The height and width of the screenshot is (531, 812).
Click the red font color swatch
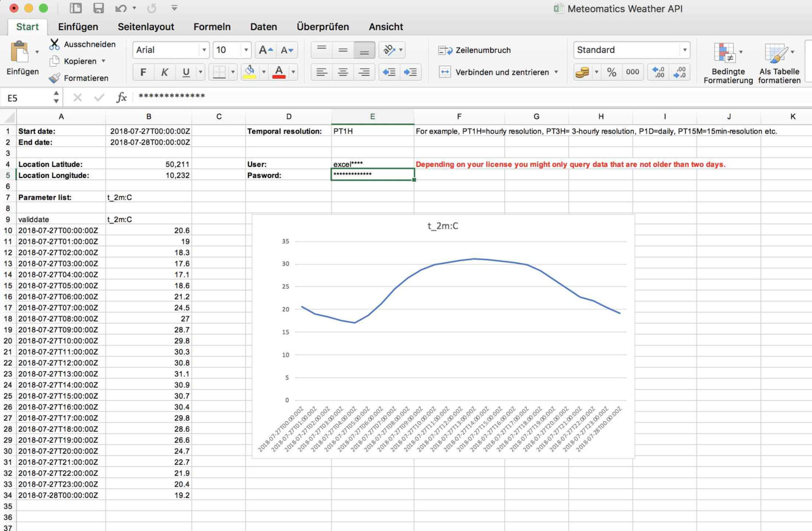pos(279,72)
